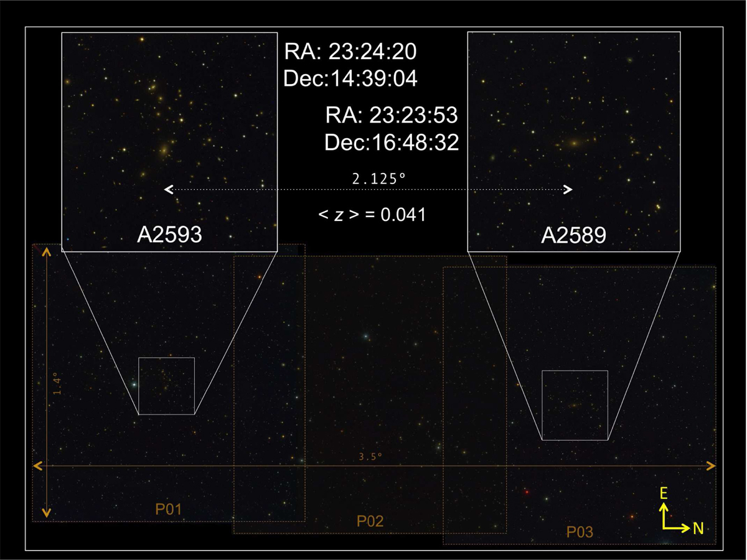Viewport: 747px width, 560px height.
Task: Click right arrowhead of dotted 2.125° line
Action: tap(568, 190)
